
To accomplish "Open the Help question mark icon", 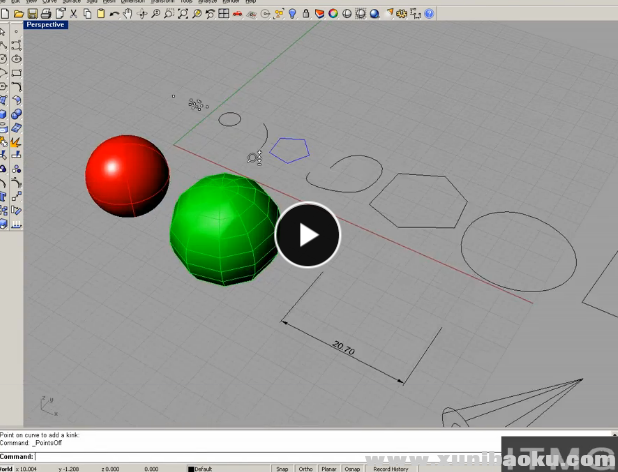I will [x=429, y=14].
